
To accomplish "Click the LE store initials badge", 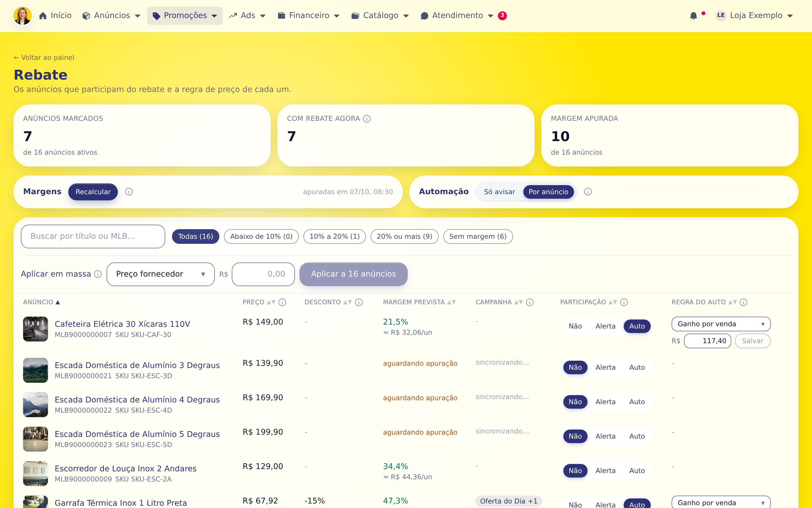I will (721, 16).
